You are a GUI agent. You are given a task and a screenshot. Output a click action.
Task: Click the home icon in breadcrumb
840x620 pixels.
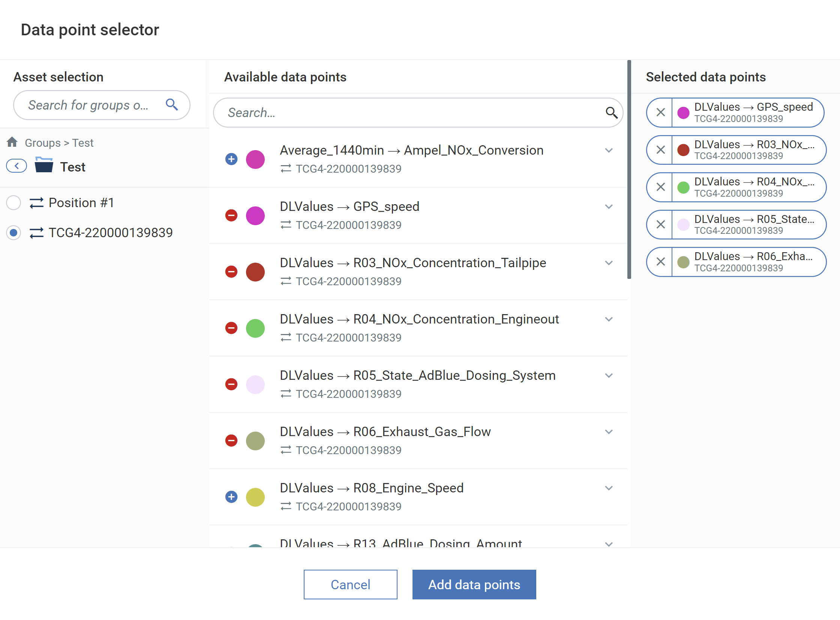[x=12, y=142]
